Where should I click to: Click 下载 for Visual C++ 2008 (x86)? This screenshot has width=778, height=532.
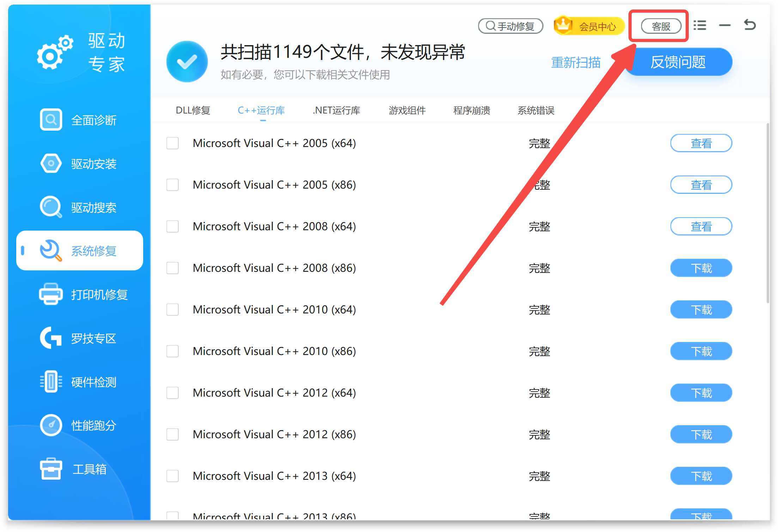click(x=701, y=268)
